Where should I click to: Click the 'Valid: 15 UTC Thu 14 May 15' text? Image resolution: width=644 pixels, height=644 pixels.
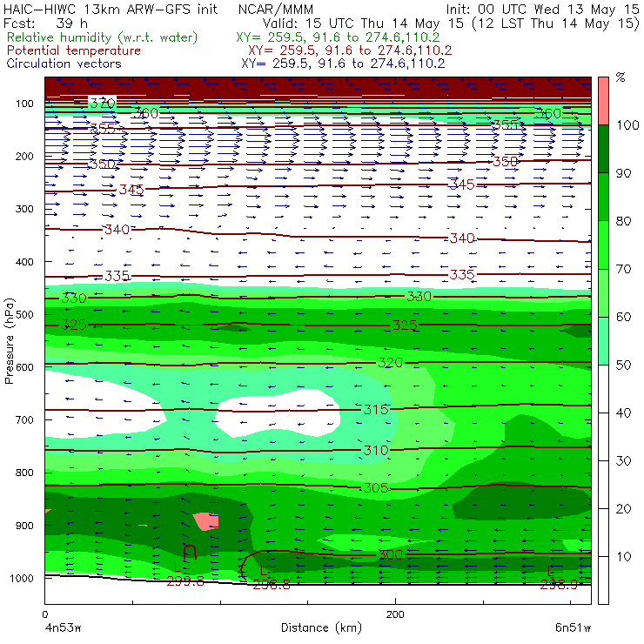pos(365,23)
